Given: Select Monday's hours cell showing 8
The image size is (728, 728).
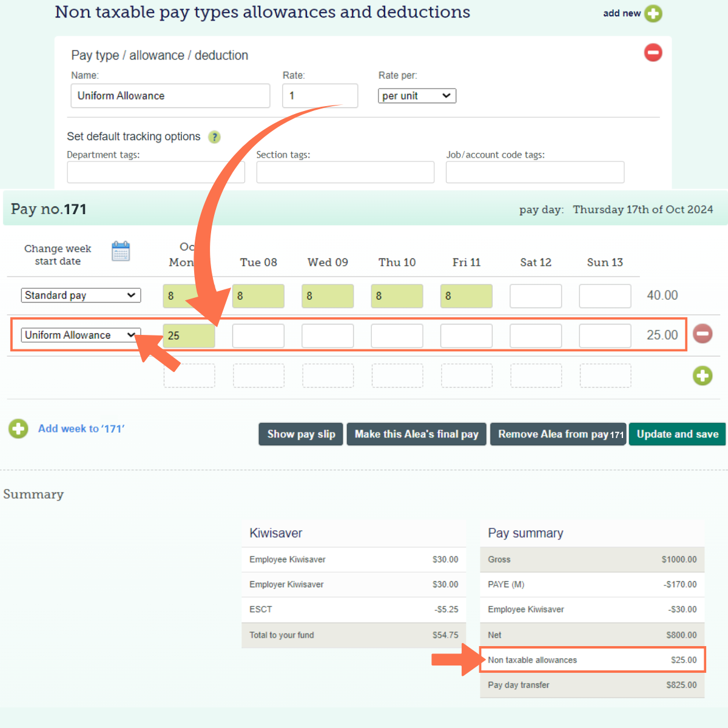Looking at the screenshot, I should pyautogui.click(x=189, y=296).
